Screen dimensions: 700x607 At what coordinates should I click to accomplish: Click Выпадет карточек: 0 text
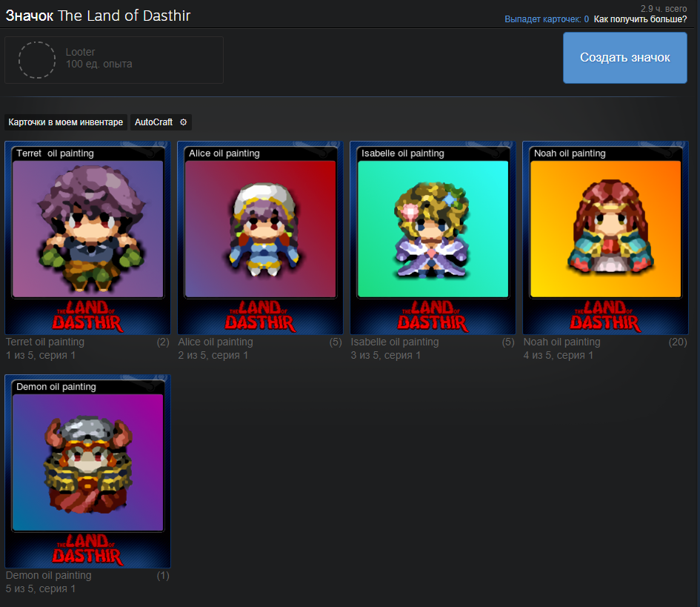(x=547, y=19)
